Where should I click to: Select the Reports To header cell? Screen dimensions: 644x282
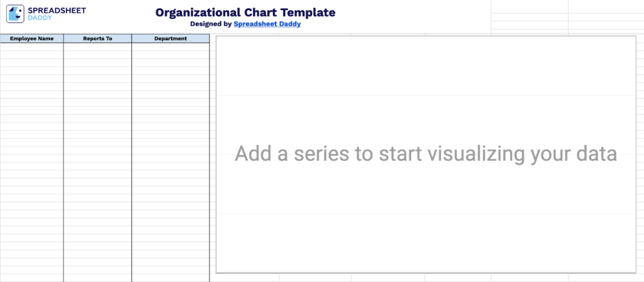(97, 38)
